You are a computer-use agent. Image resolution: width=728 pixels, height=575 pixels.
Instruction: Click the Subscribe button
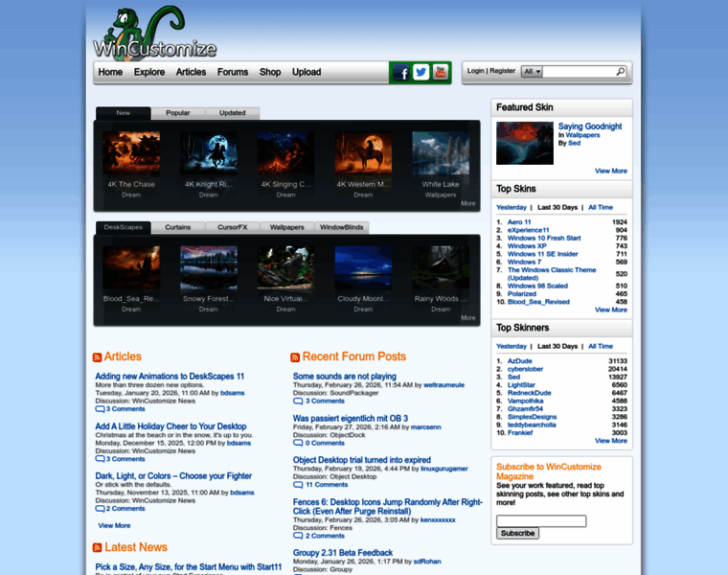point(517,533)
